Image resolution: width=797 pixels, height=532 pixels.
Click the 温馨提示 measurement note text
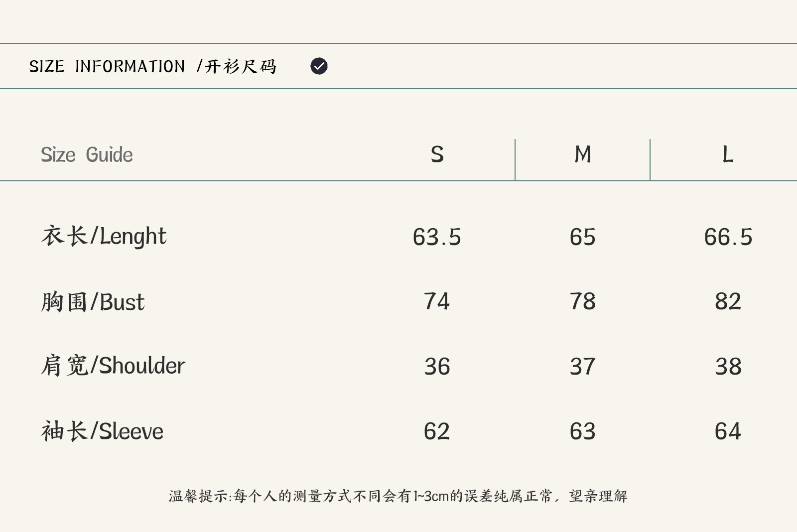tap(398, 496)
